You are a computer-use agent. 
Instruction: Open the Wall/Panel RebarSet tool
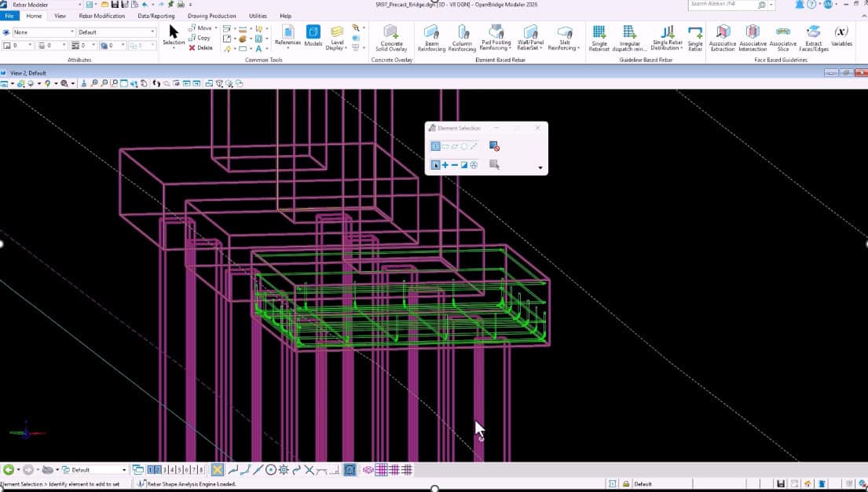pyautogui.click(x=530, y=38)
